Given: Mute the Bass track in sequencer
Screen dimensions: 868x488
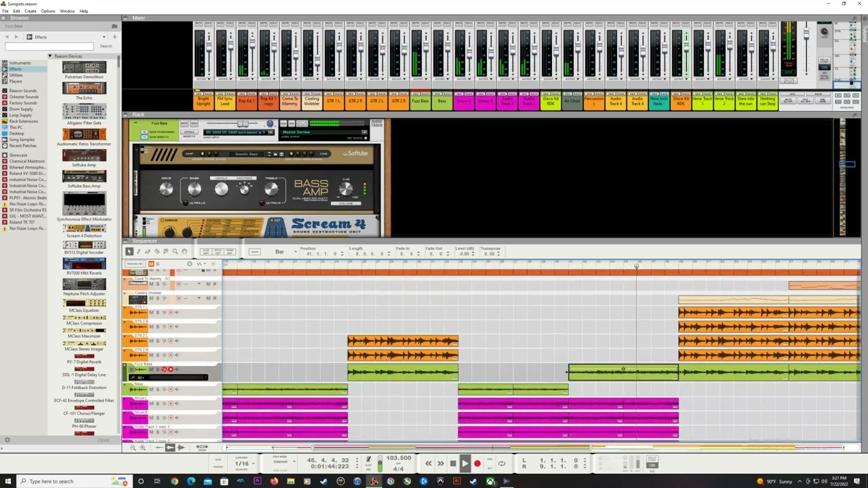Looking at the screenshot, I should [151, 389].
